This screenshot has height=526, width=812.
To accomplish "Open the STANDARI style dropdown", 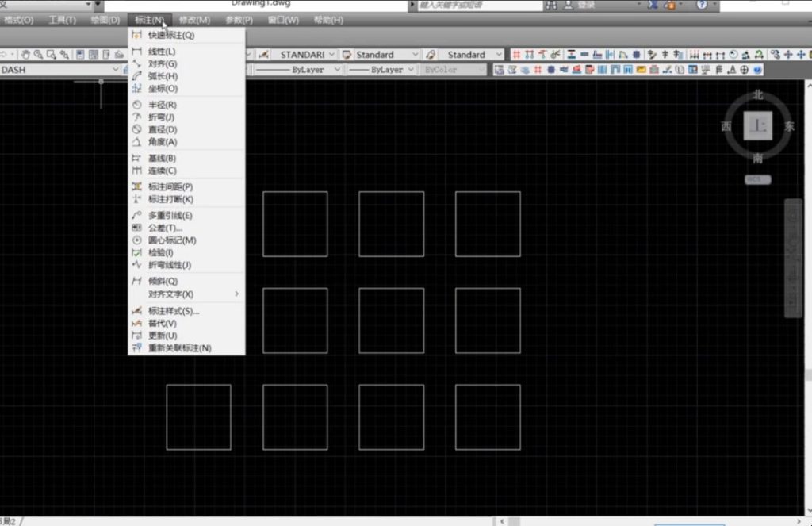I will pyautogui.click(x=305, y=55).
